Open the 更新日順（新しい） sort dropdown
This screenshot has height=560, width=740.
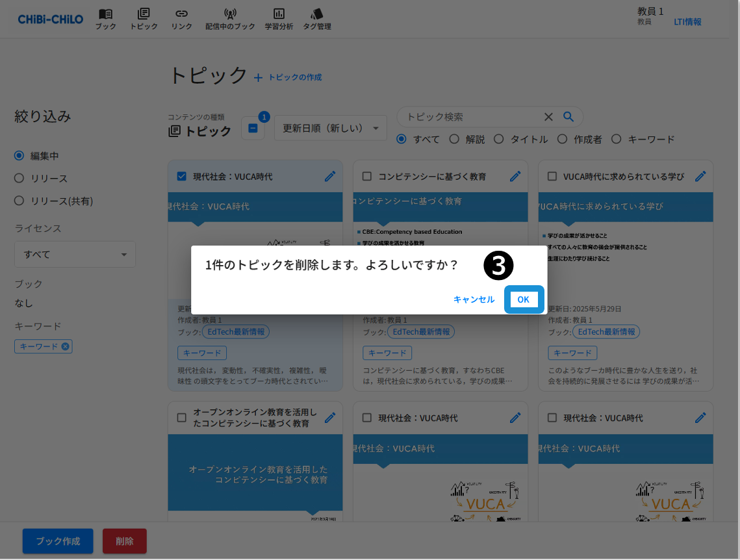[330, 128]
